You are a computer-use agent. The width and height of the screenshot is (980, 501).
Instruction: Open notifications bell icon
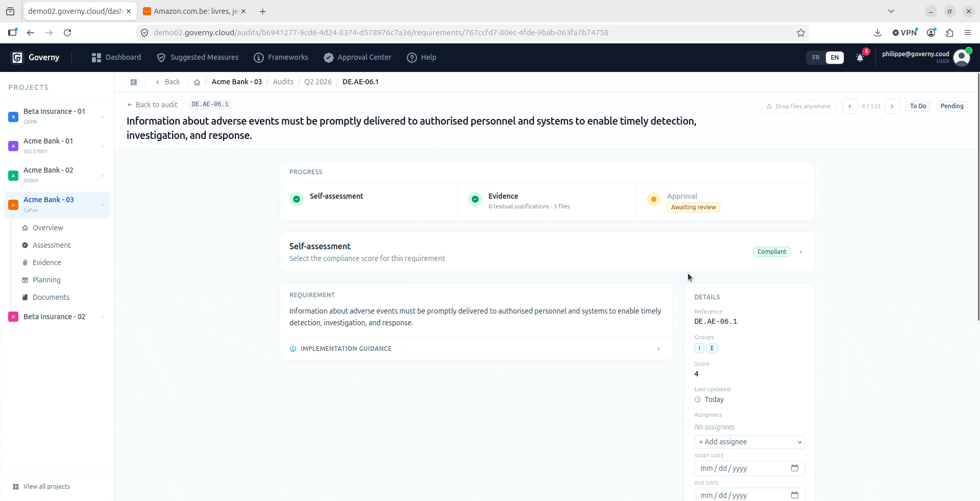click(860, 58)
